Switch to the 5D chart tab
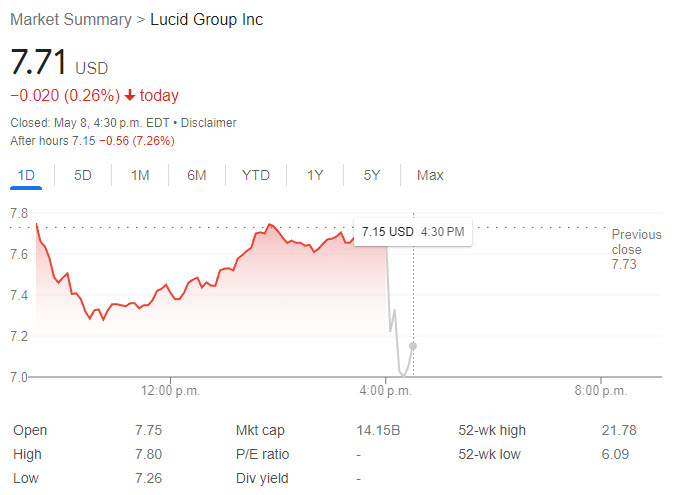673x495 pixels. pos(83,175)
